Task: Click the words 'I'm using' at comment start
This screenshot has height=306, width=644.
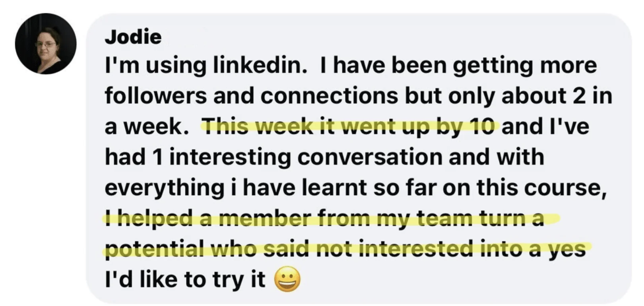Action: point(155,66)
